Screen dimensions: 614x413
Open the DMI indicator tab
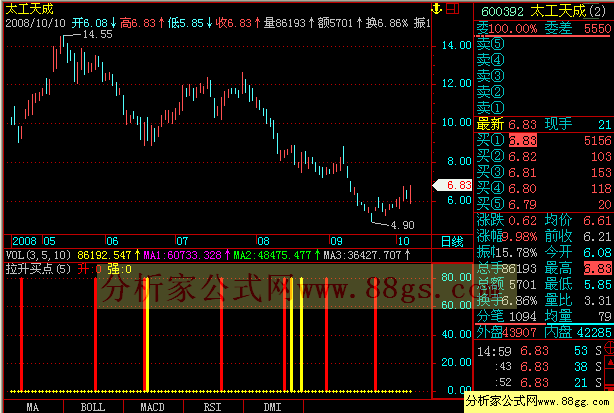(x=273, y=407)
